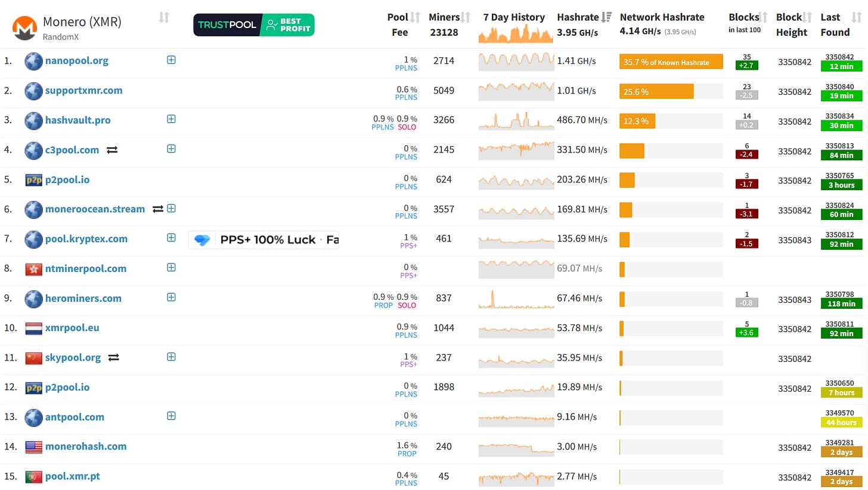868x490 pixels.
Task: Click the Monero coin logo icon
Action: [24, 27]
